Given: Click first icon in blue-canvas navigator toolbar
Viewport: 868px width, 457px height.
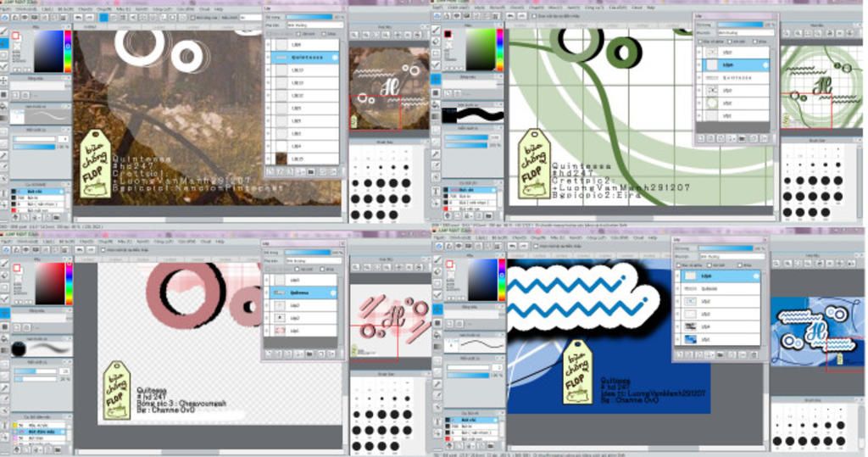Looking at the screenshot, I should [778, 263].
